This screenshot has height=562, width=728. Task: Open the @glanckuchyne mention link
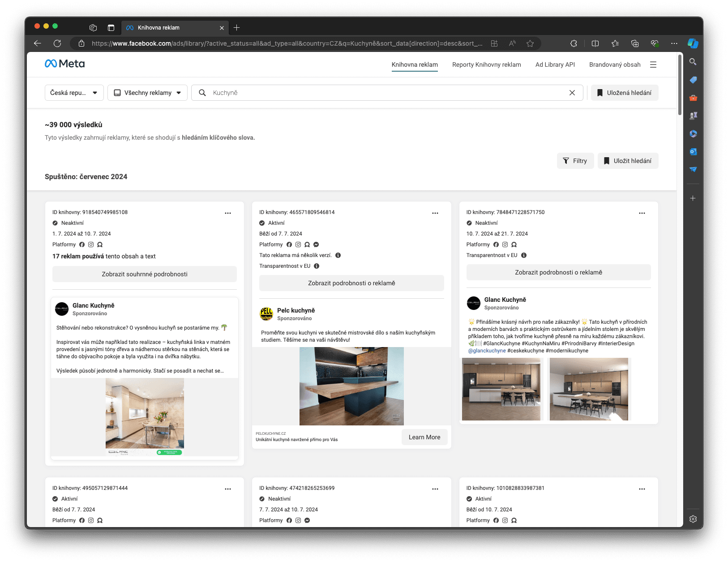(487, 351)
